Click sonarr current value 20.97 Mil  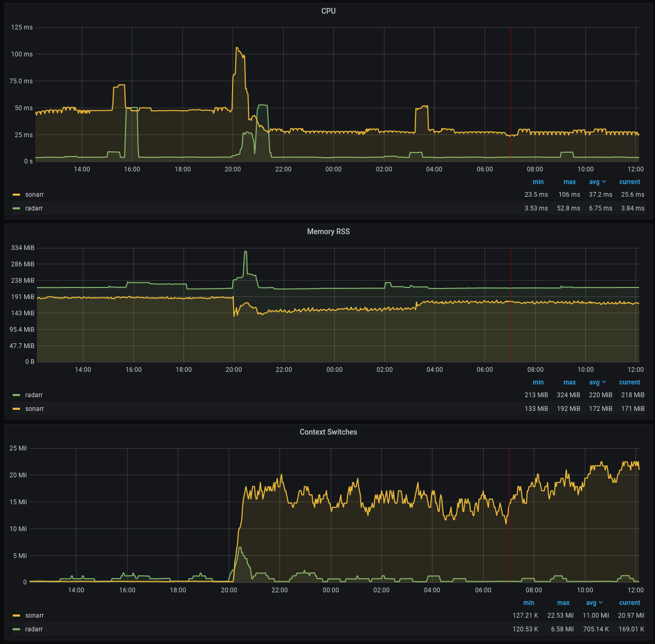pos(631,616)
